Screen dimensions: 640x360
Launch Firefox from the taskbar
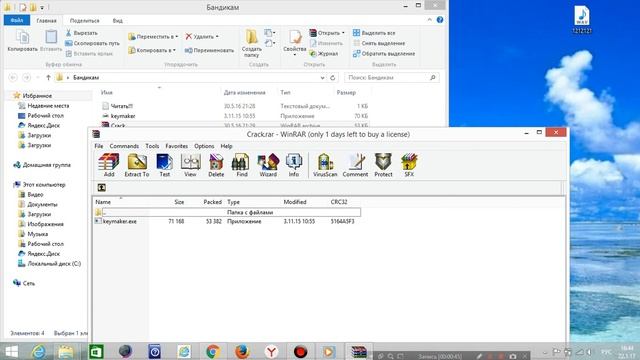coord(242,351)
